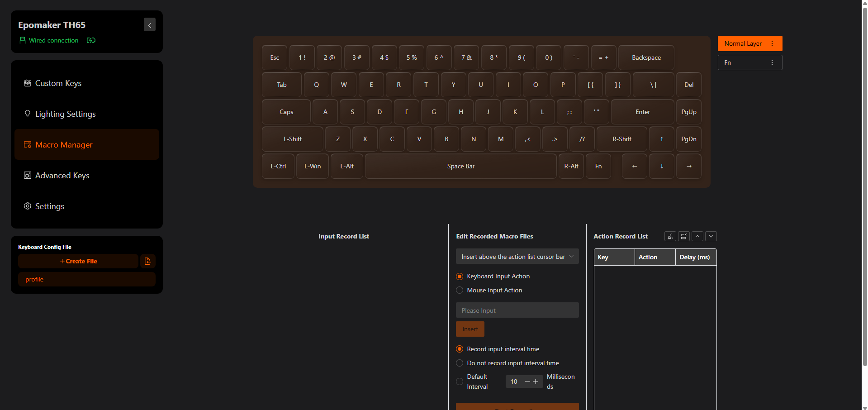868x410 pixels.
Task: Increase default interval with the plus
Action: [536, 381]
